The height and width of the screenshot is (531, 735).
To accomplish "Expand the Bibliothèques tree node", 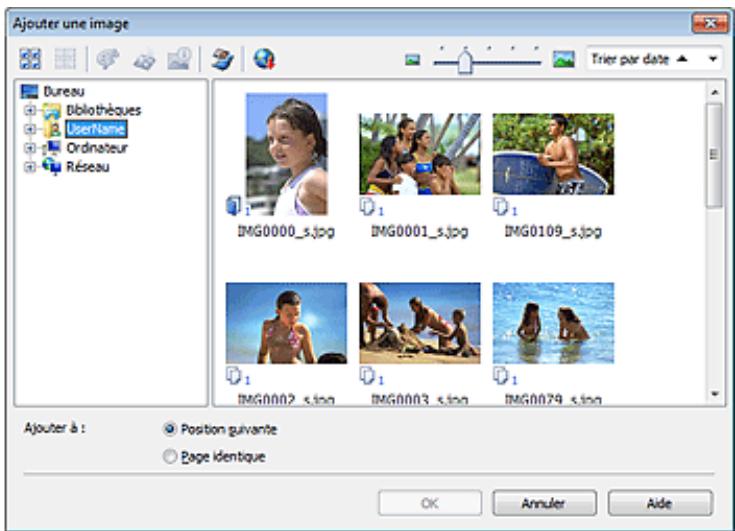I will click(30, 110).
